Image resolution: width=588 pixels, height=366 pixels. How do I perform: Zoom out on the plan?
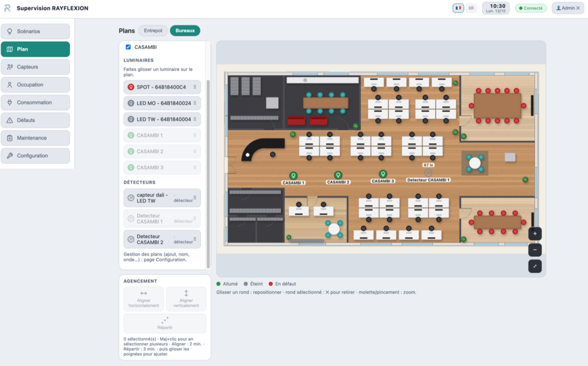point(535,250)
